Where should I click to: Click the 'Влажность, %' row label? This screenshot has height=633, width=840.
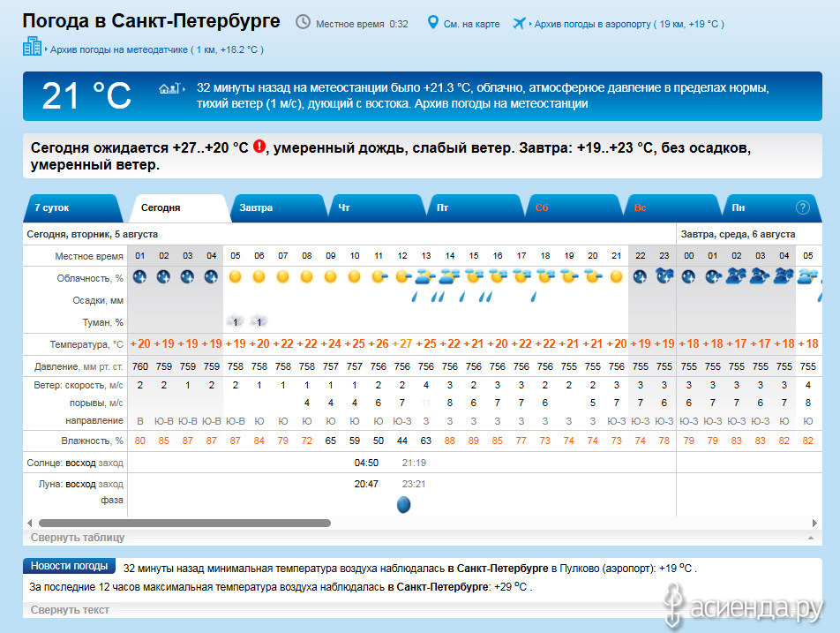(x=92, y=441)
